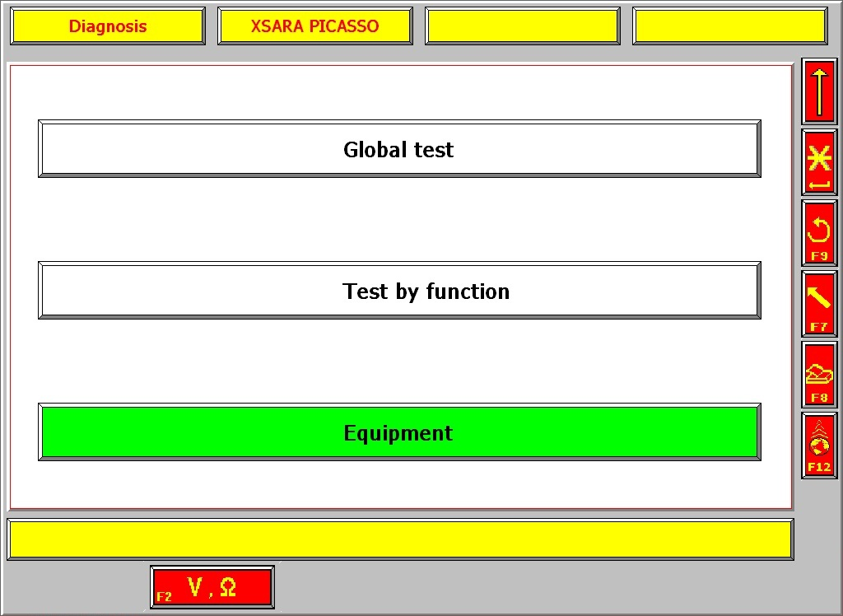The height and width of the screenshot is (616, 843).
Task: Click the XSARA PICASSO header box
Action: [x=315, y=26]
